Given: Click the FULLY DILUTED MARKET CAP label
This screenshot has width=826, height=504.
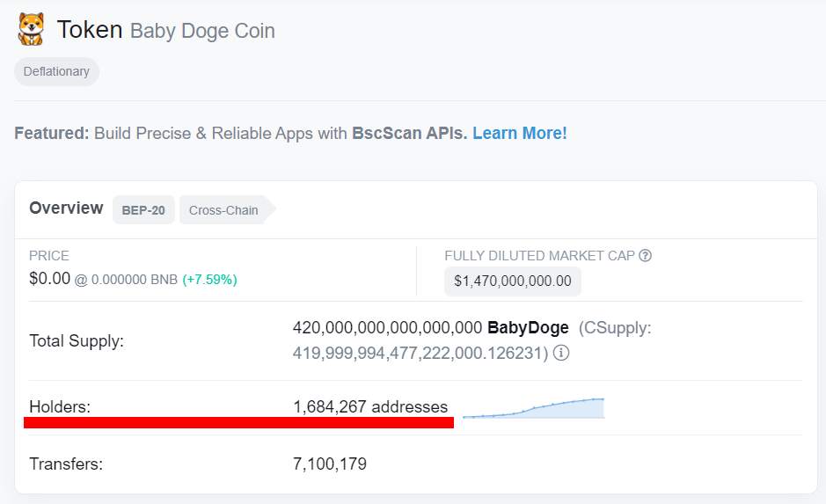Looking at the screenshot, I should click(x=539, y=256).
